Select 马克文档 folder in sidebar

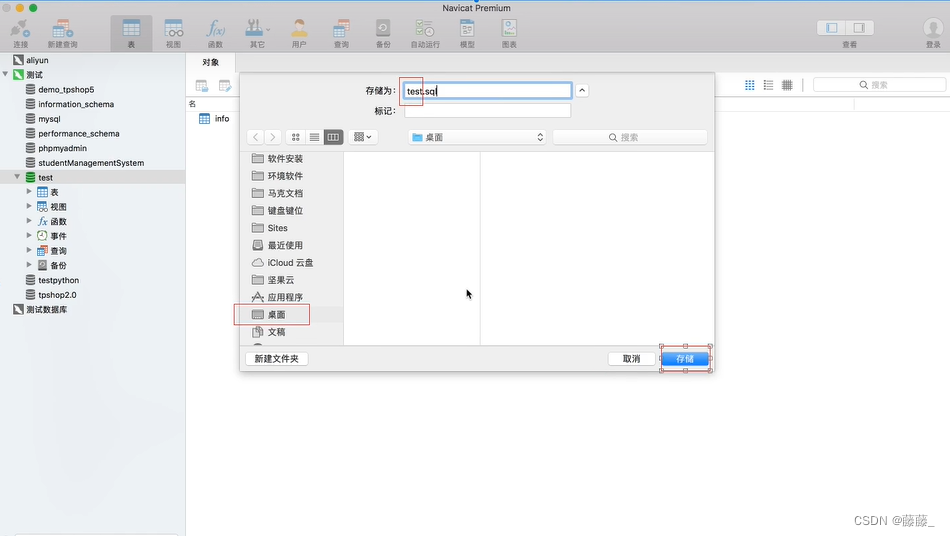tap(285, 193)
